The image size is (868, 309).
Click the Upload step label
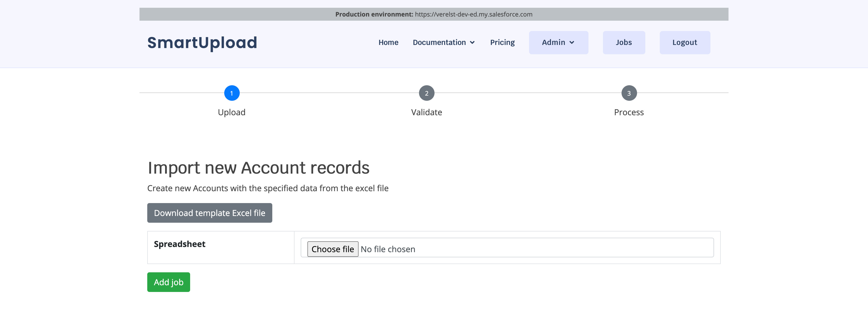(x=231, y=112)
